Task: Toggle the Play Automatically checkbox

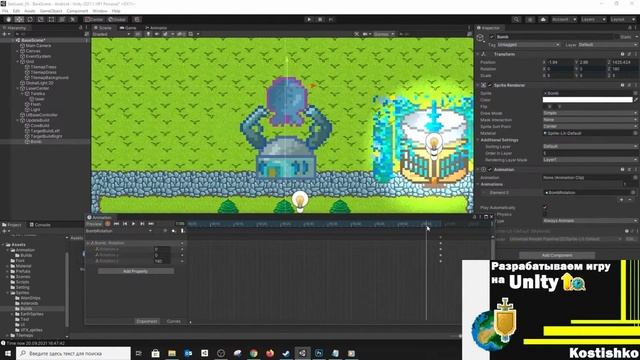Action: 545,207
